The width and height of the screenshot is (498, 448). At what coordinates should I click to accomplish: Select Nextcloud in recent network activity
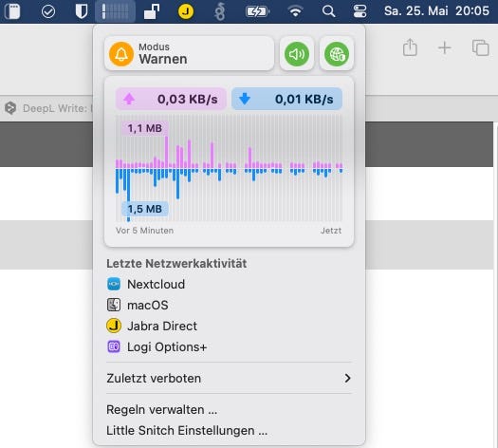coord(229,284)
